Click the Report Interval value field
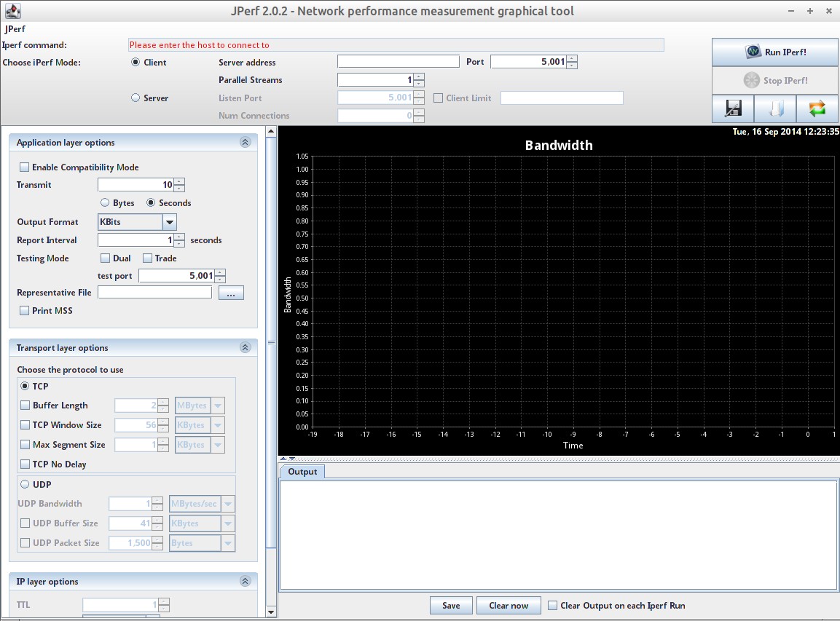840x621 pixels. coord(136,240)
